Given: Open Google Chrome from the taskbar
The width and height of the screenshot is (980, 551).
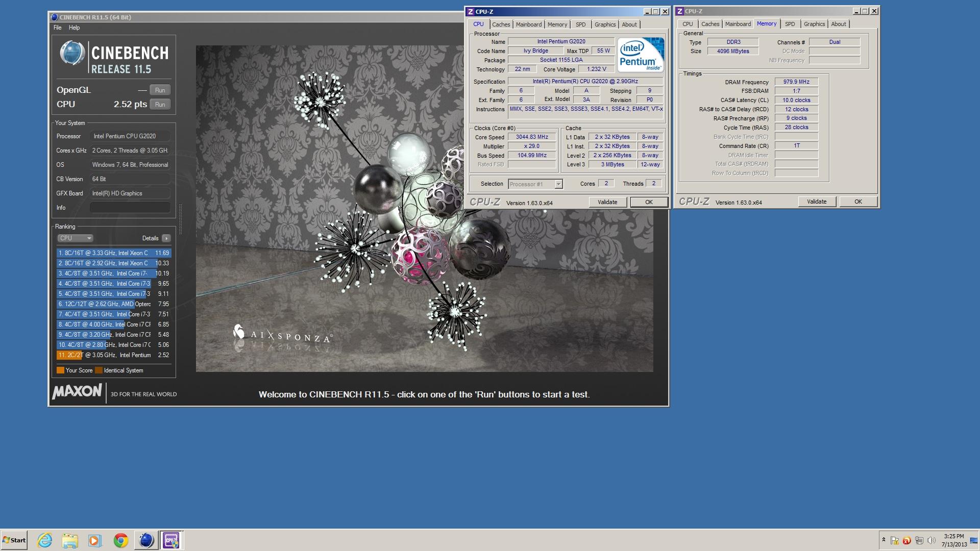Looking at the screenshot, I should (x=121, y=540).
